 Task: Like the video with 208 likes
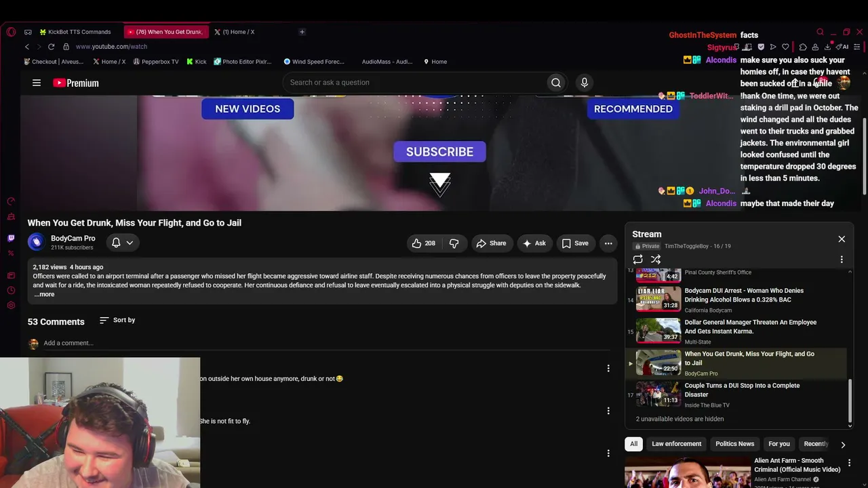tap(424, 243)
